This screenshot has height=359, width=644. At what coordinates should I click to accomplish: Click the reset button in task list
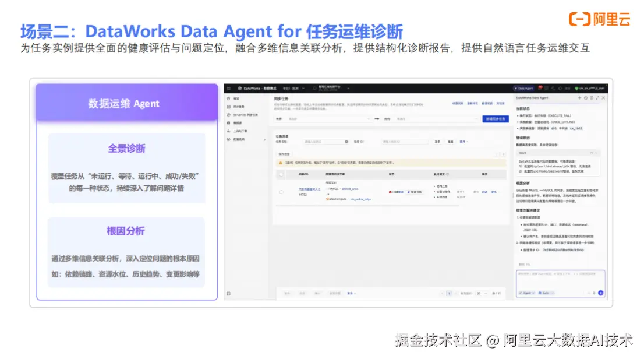pyautogui.click(x=451, y=142)
